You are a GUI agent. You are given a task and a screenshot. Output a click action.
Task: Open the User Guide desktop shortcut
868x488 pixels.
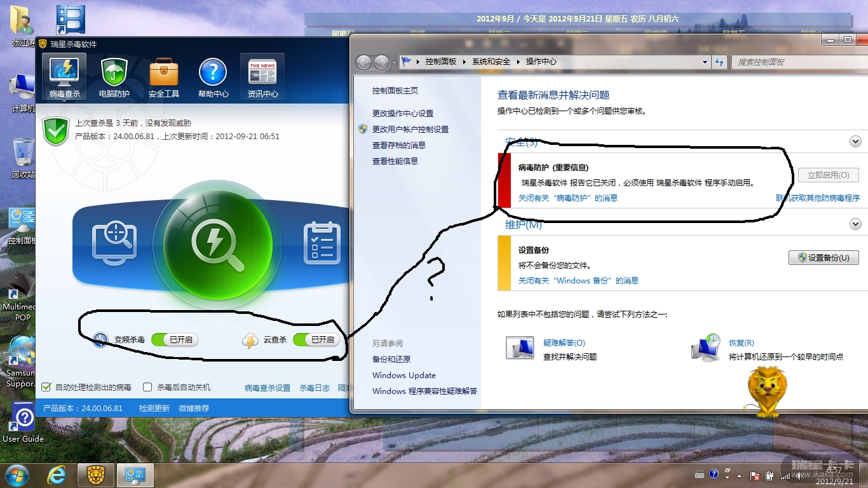tap(24, 422)
